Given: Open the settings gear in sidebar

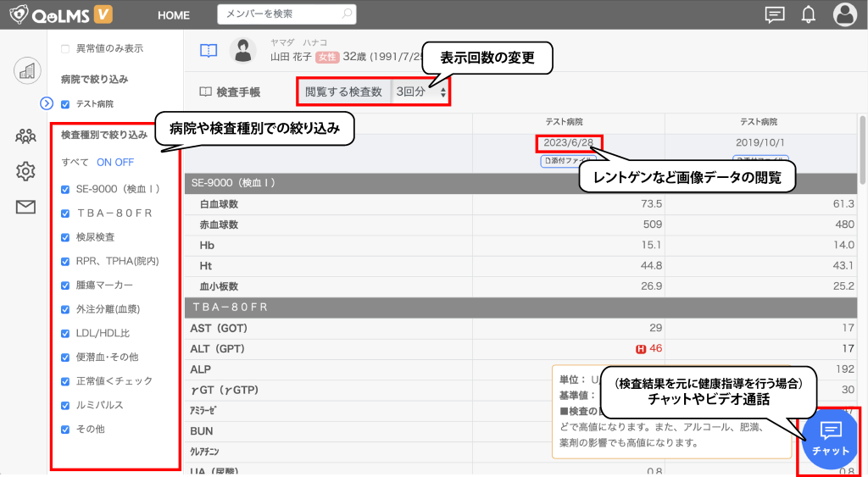Looking at the screenshot, I should (x=26, y=171).
